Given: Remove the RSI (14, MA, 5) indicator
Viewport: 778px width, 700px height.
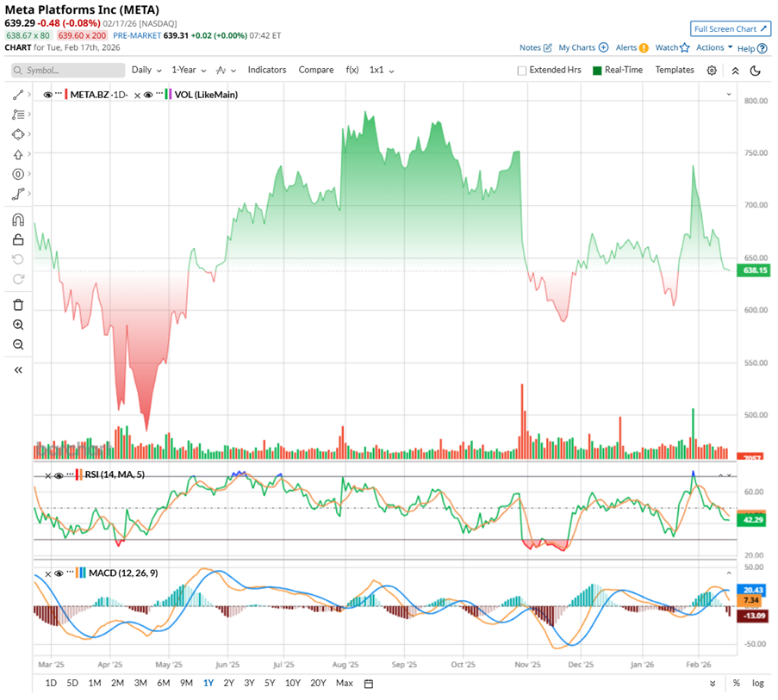Looking at the screenshot, I should (47, 476).
